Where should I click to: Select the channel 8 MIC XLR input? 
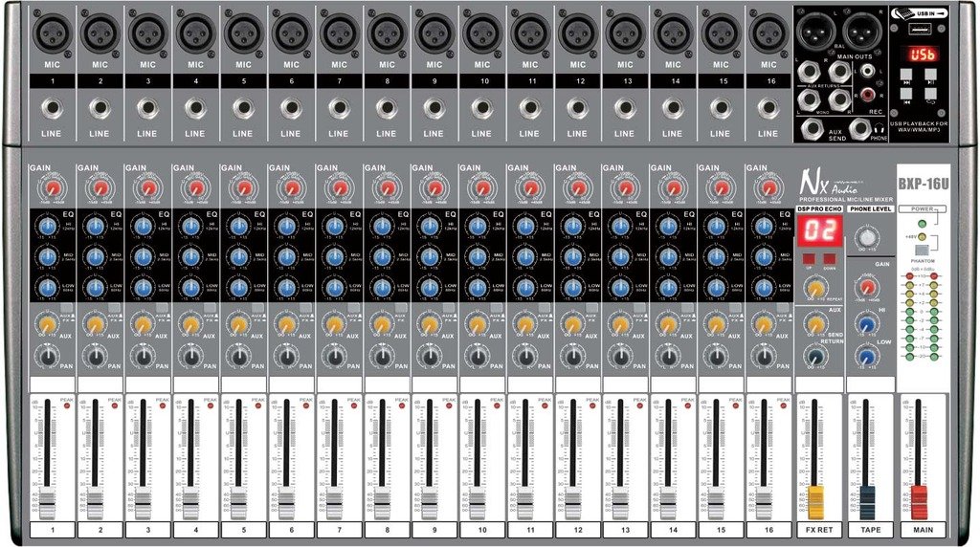(x=387, y=32)
